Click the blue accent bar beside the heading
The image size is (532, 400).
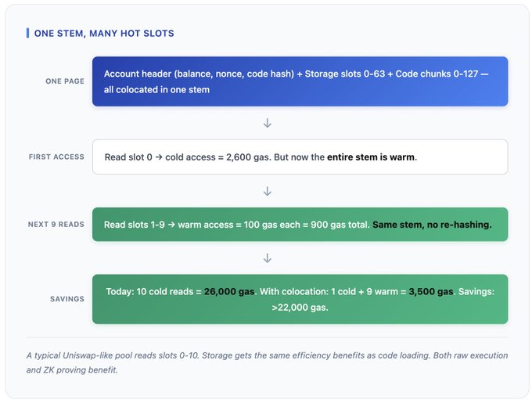coord(27,34)
